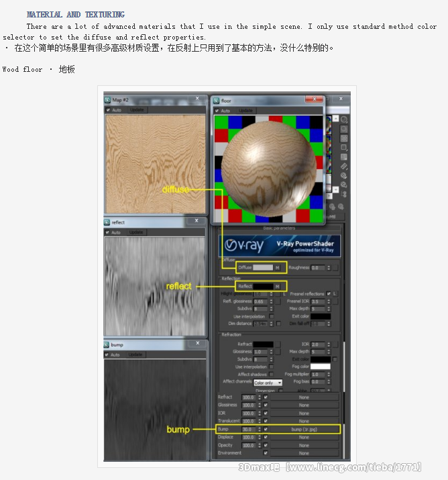The height and width of the screenshot is (480, 448).
Task: Click Diffuse map M button
Action: pos(278,268)
